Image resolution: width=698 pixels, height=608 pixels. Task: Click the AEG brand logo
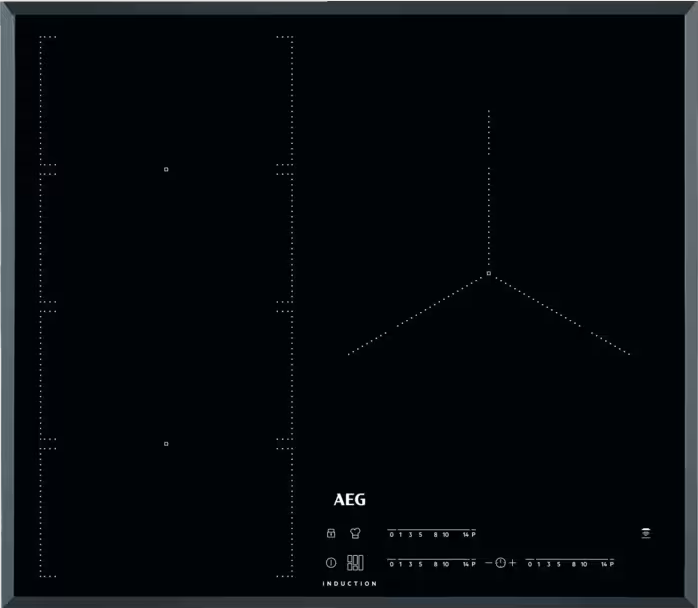pos(349,501)
